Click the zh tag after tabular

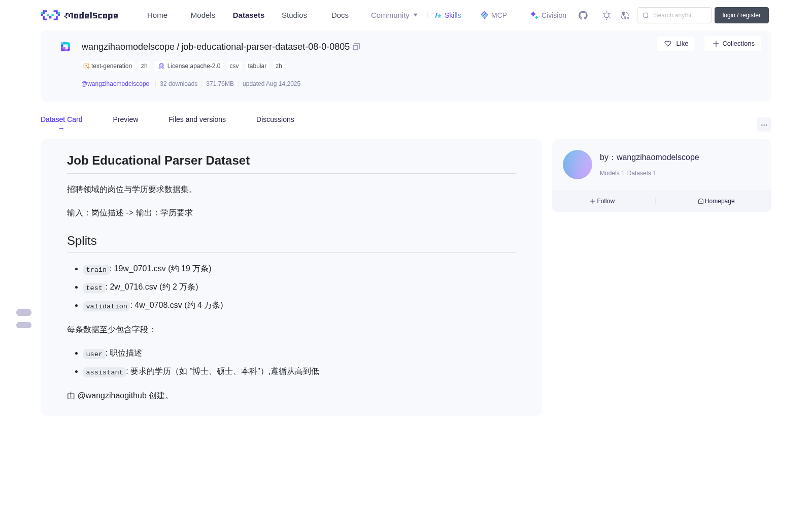(279, 66)
